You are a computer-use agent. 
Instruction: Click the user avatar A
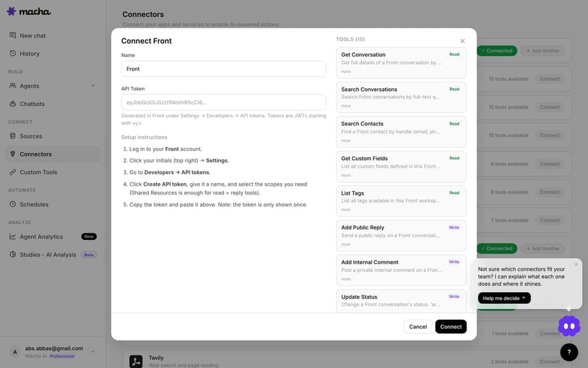(x=15, y=352)
